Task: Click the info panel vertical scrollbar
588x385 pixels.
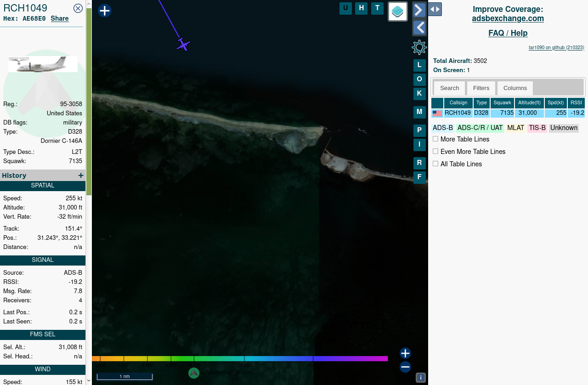Action: point(89,101)
